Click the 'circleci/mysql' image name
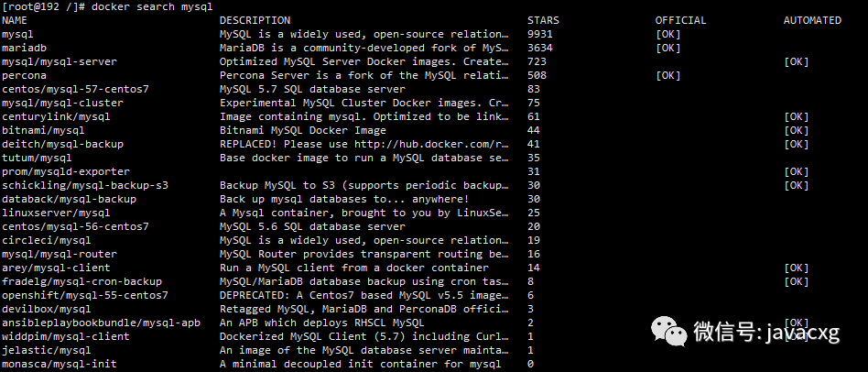 pos(47,240)
